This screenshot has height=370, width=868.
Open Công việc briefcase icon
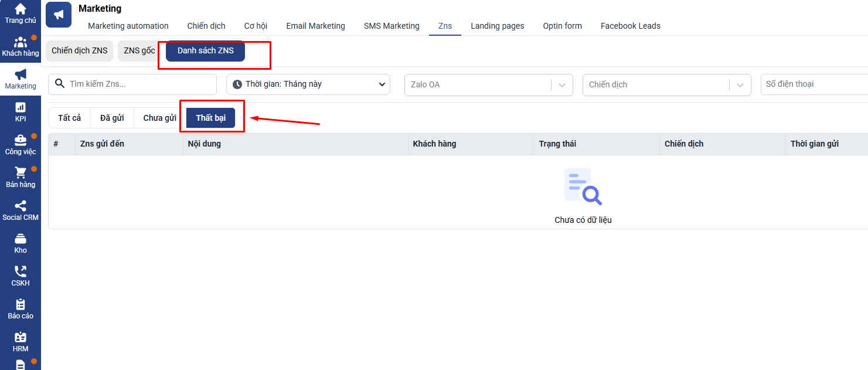(21, 141)
